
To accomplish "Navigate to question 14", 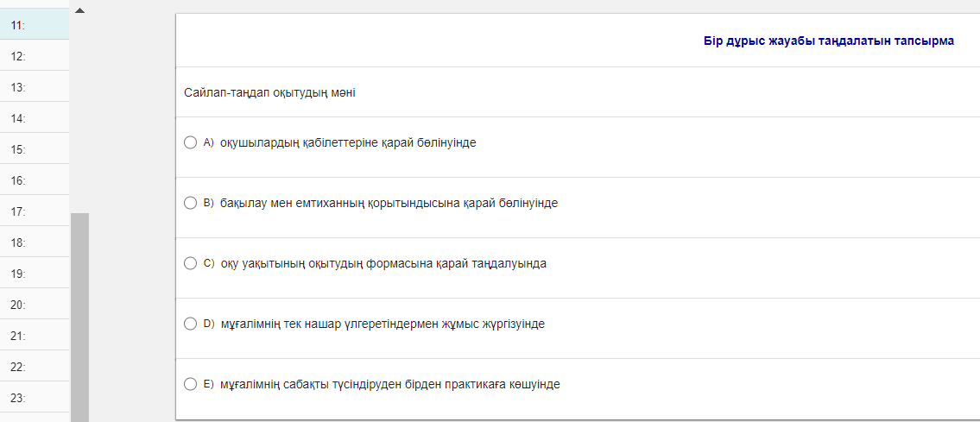I will tap(35, 118).
